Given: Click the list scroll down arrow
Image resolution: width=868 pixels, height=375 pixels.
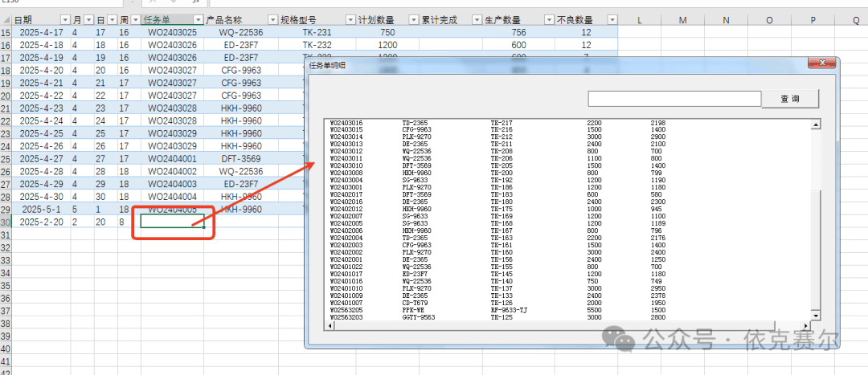Looking at the screenshot, I should click(816, 316).
